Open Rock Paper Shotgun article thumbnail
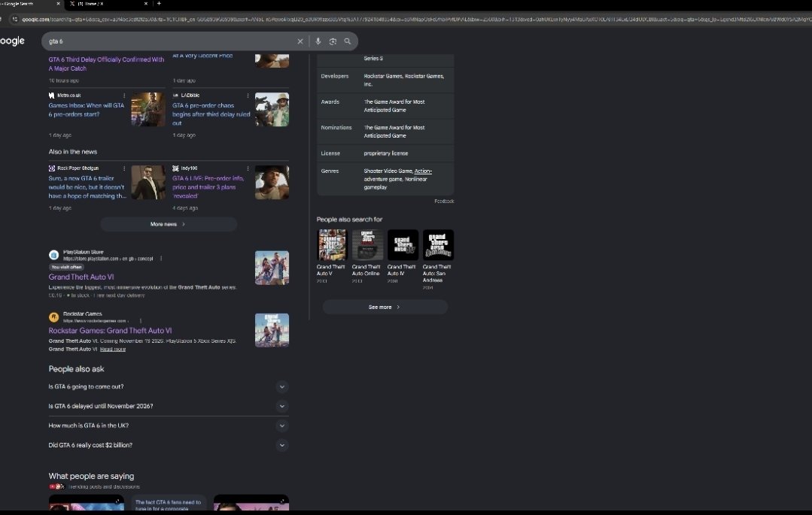The width and height of the screenshot is (812, 515). 148,183
